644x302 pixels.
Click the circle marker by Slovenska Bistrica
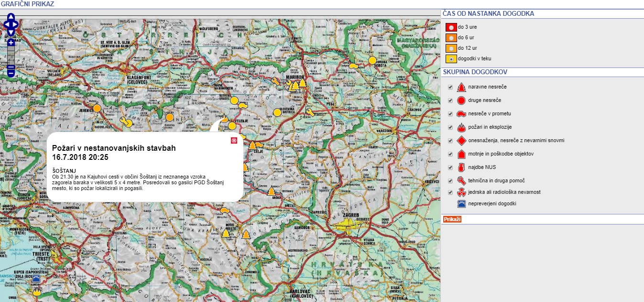[277, 112]
